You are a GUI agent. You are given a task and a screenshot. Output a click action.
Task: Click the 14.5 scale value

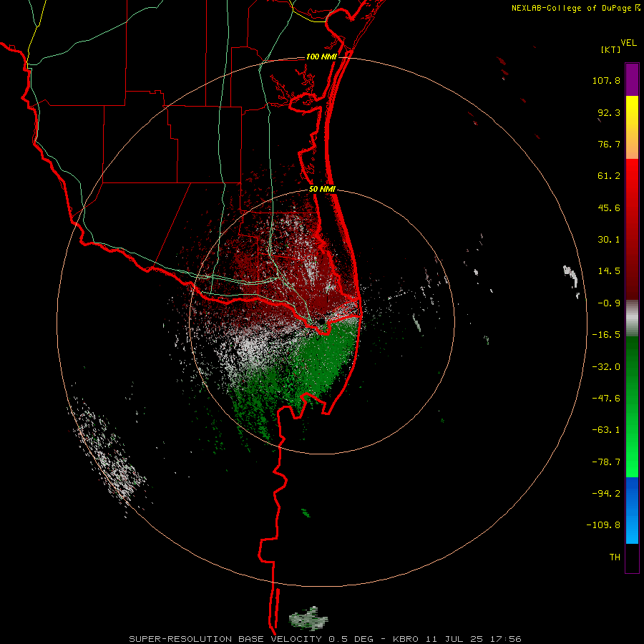pos(609,271)
